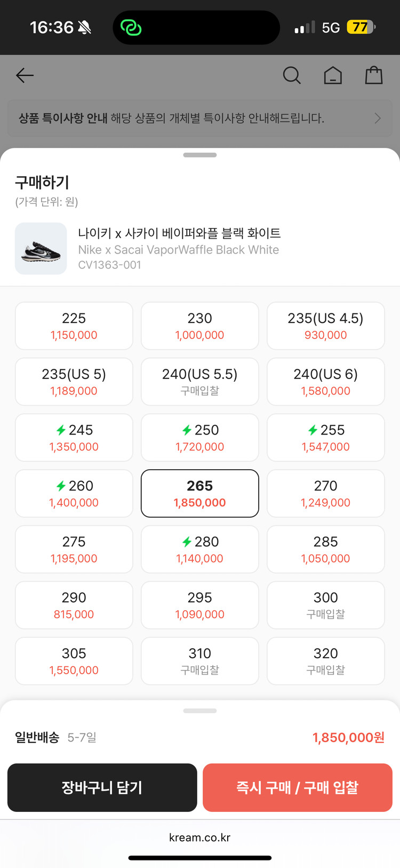The image size is (400, 868).
Task: Choose size 225 option
Action: (74, 326)
